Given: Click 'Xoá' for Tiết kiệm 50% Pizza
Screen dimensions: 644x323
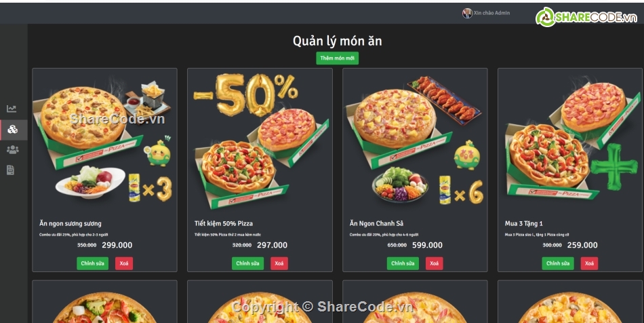Looking at the screenshot, I should (279, 263).
